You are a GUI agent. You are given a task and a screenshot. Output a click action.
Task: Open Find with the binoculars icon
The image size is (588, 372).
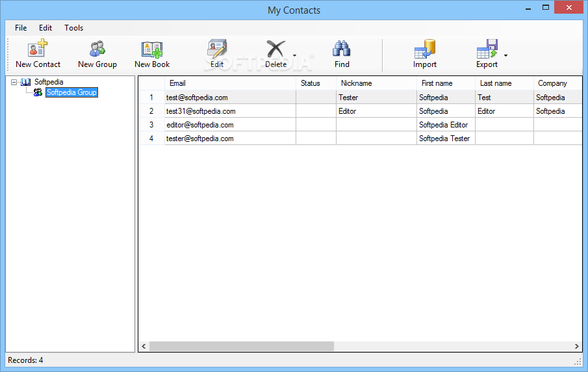342,49
